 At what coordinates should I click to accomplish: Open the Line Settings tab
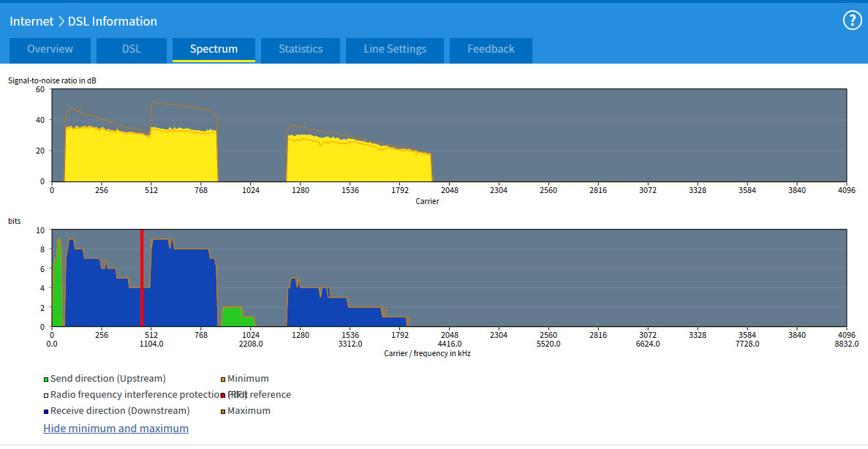tap(395, 49)
